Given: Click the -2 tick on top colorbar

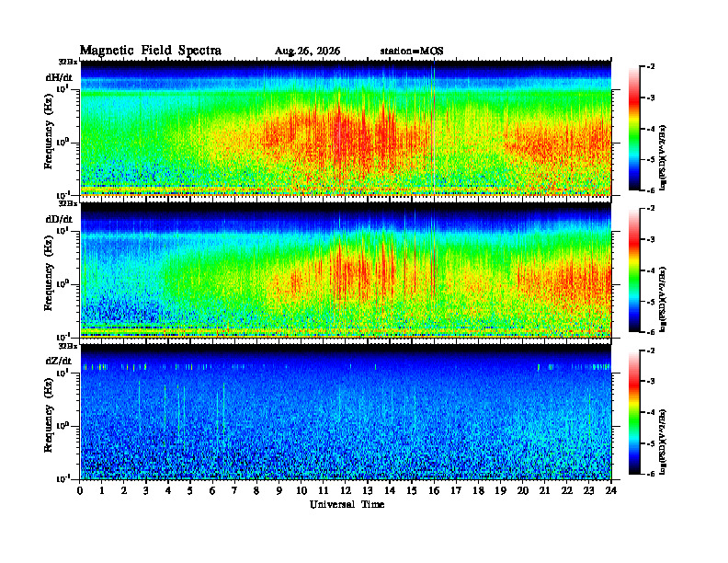Looking at the screenshot, I should (651, 67).
